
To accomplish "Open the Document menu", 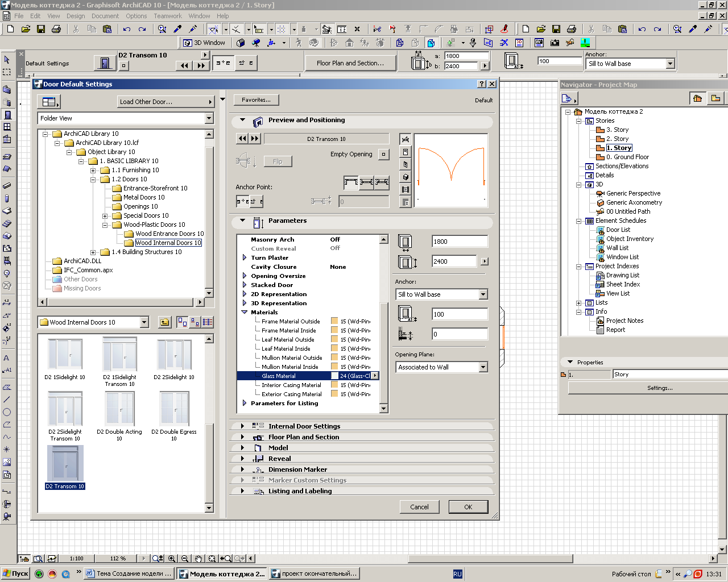I will point(105,16).
